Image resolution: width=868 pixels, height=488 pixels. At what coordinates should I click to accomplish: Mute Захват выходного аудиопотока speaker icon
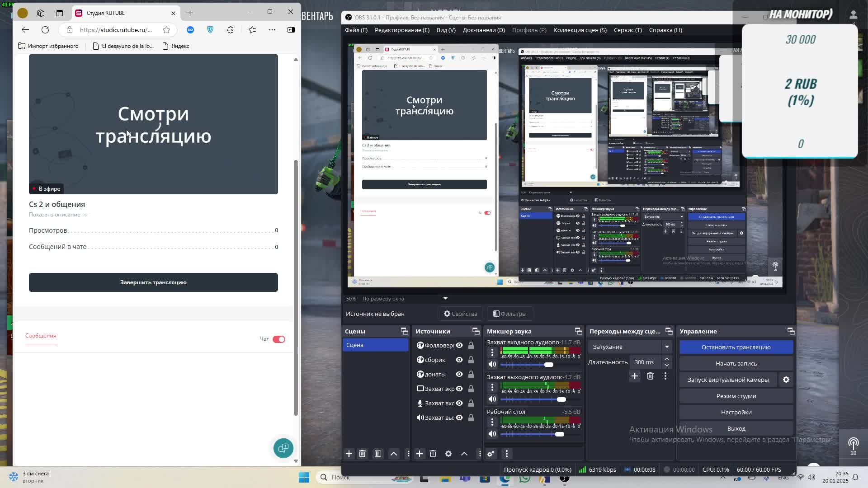[x=492, y=399]
